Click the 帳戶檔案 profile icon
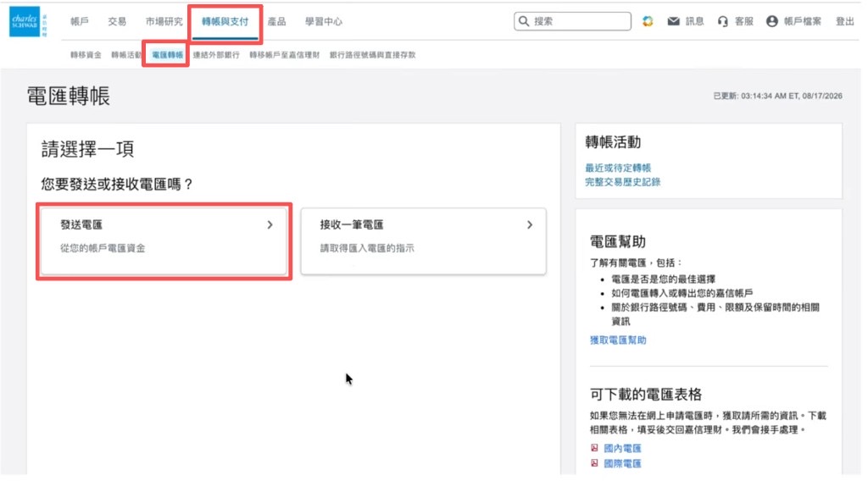 click(771, 21)
